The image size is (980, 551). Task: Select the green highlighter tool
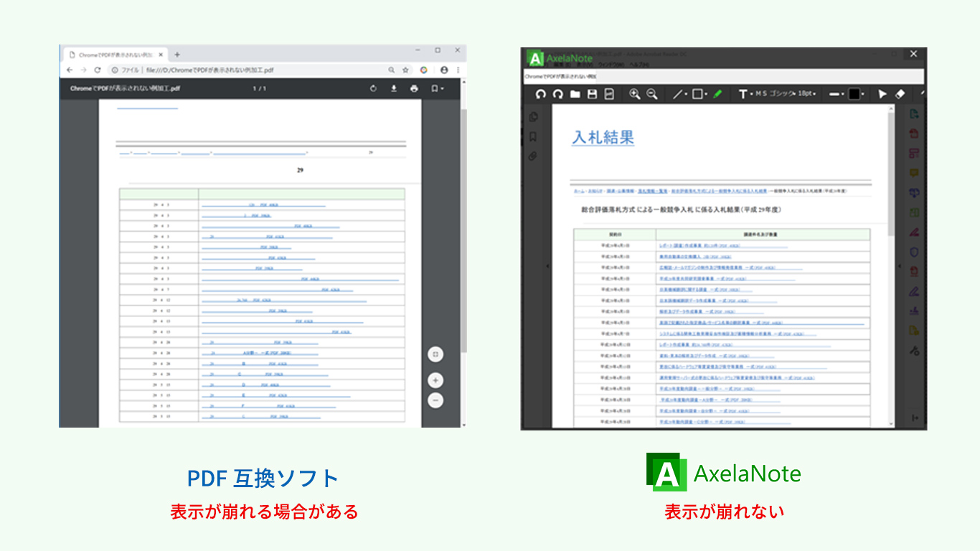[717, 94]
